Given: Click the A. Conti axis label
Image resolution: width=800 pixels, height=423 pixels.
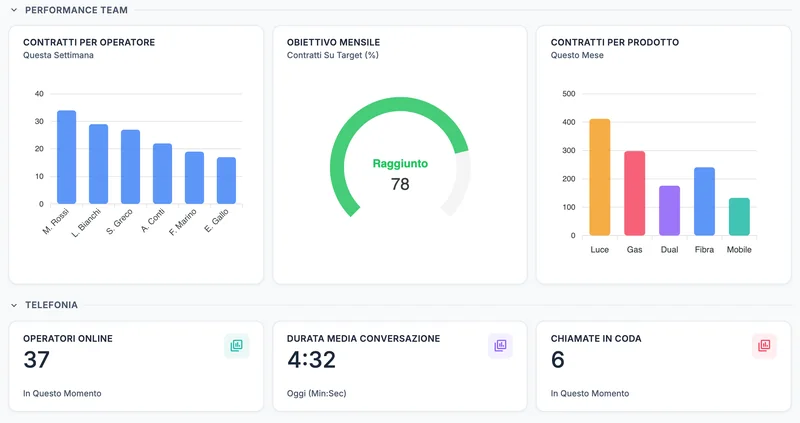Looking at the screenshot, I should coord(153,220).
